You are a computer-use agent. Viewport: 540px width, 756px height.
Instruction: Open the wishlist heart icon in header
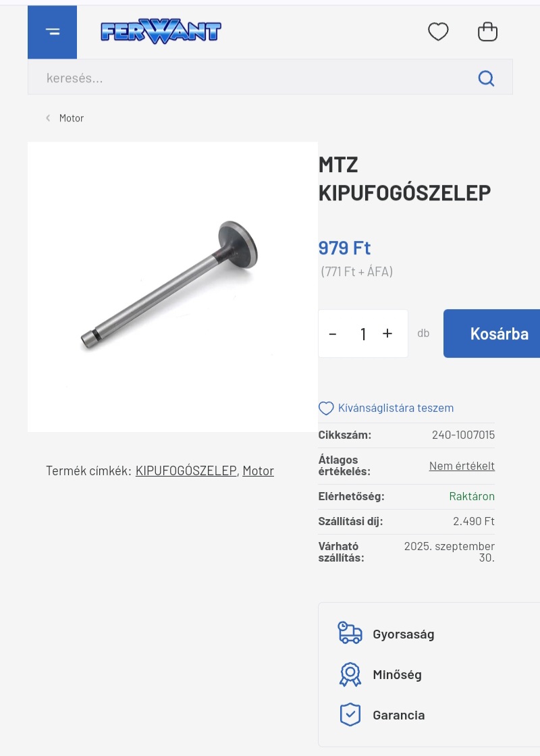coord(438,32)
